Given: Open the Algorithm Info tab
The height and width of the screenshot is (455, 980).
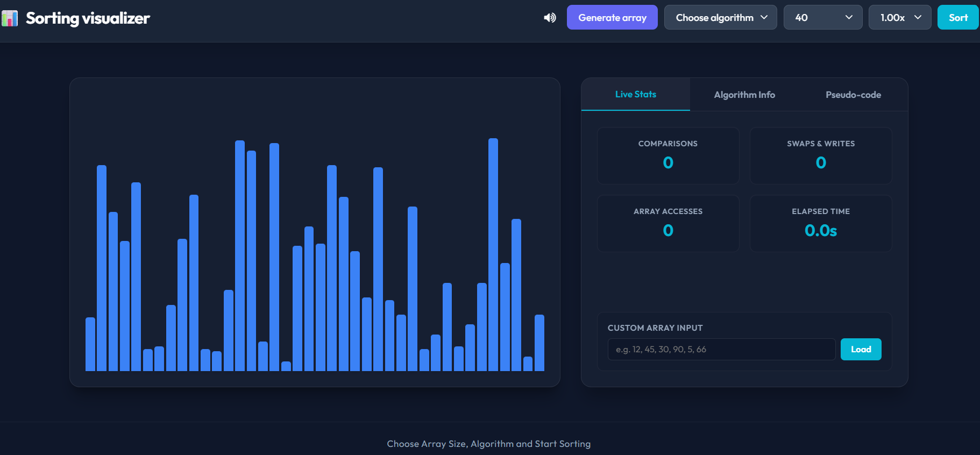Looking at the screenshot, I should 744,95.
